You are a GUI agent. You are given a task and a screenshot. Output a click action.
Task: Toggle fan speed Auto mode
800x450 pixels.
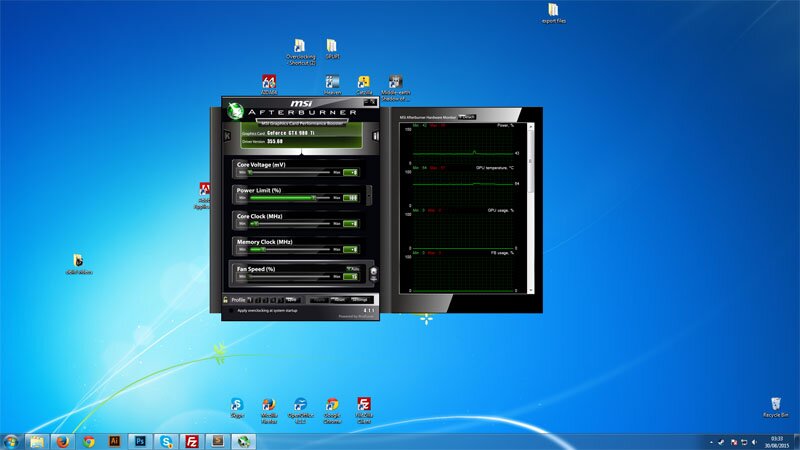(x=353, y=269)
